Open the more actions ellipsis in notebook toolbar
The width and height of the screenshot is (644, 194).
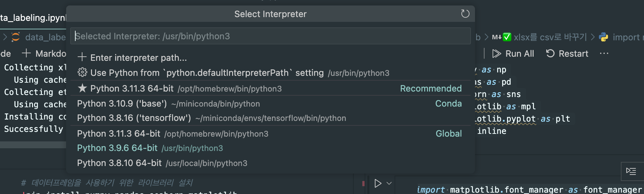pyautogui.click(x=604, y=54)
